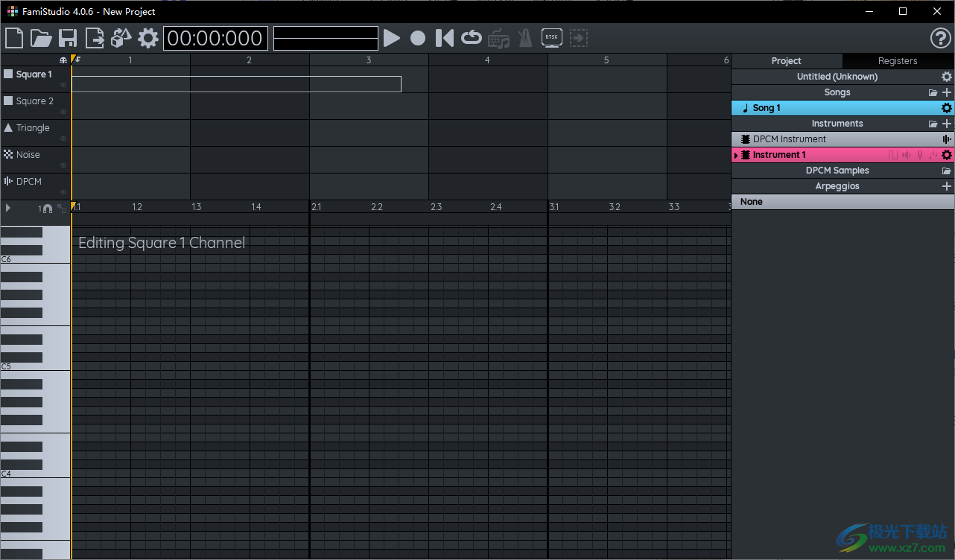The width and height of the screenshot is (955, 560).
Task: Switch to the Registers tab
Action: coord(898,61)
